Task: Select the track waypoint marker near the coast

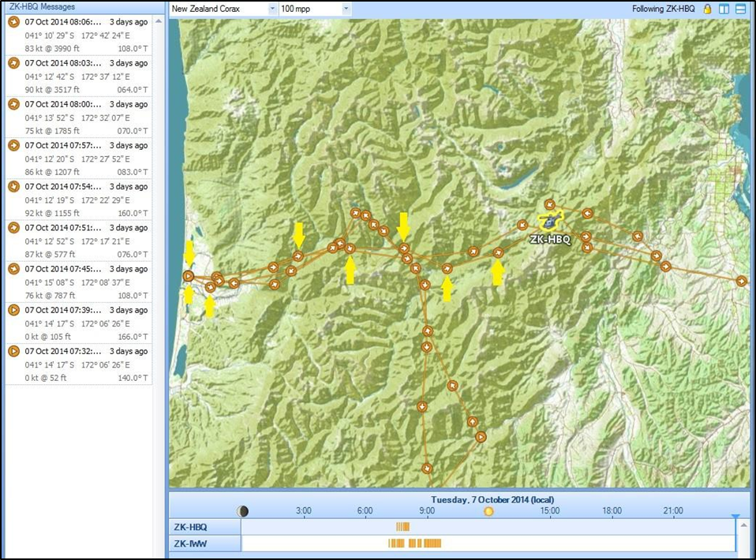Action: tap(189, 275)
